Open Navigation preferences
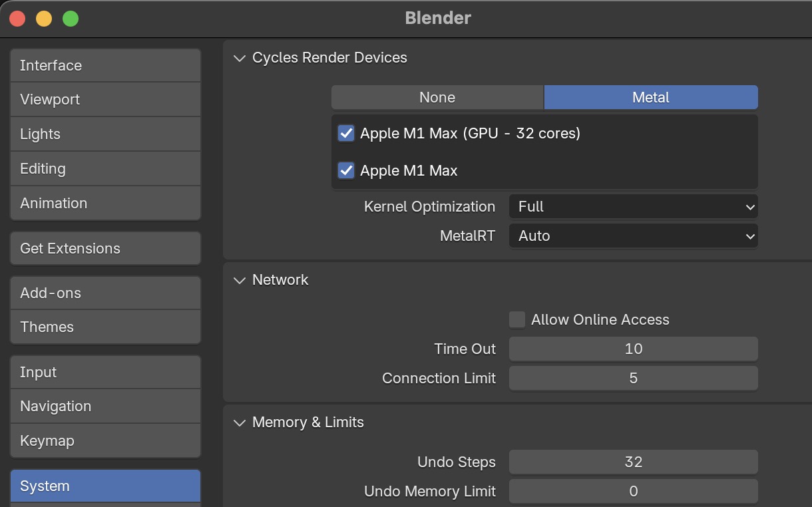This screenshot has height=507, width=812. tap(105, 407)
